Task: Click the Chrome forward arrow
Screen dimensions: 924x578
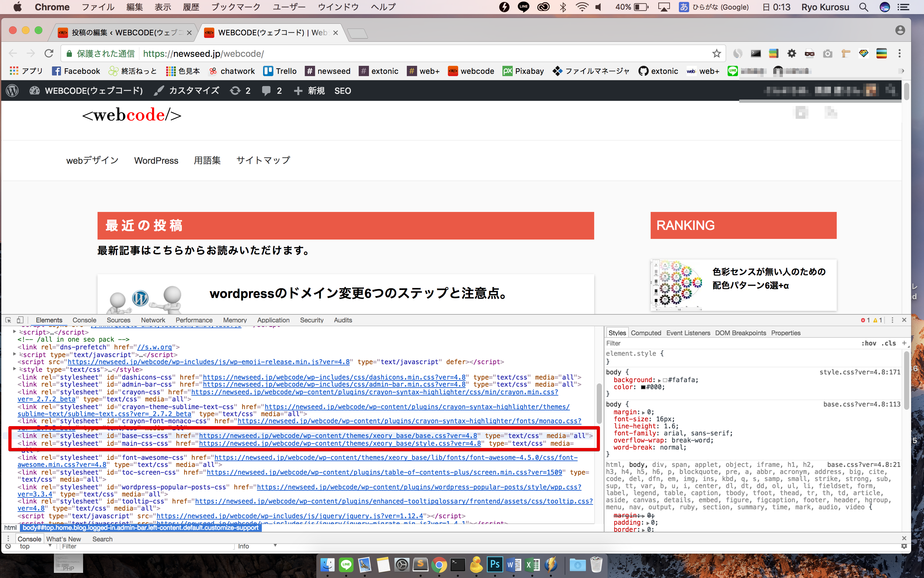Action: click(31, 54)
